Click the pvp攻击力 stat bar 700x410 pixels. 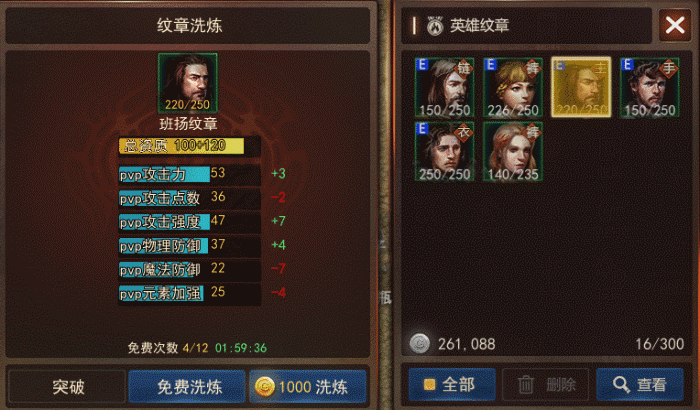(x=189, y=174)
